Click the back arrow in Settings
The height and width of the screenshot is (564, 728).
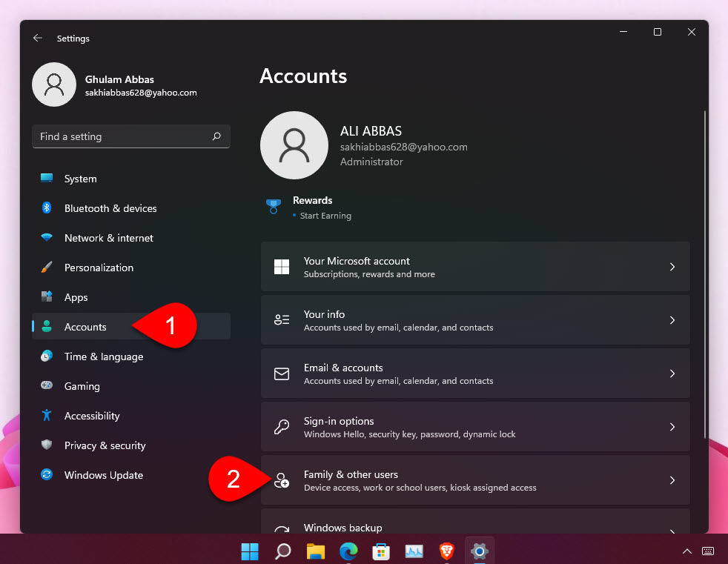38,38
